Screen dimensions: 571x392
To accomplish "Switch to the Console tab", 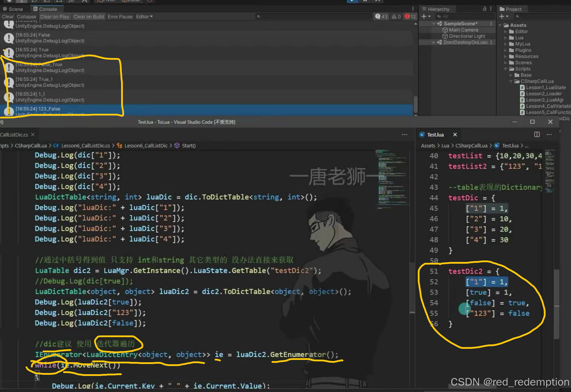I will tap(45, 9).
